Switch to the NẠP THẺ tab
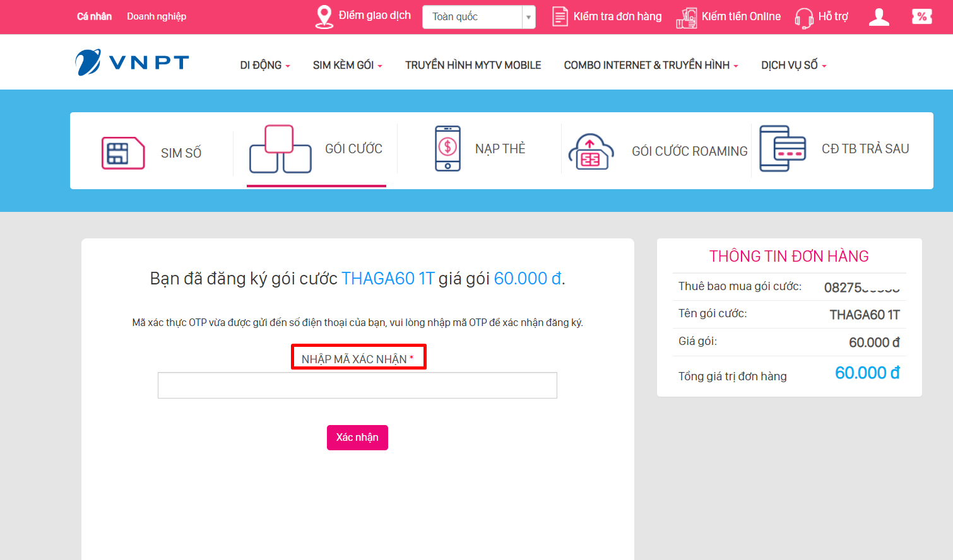 [500, 149]
